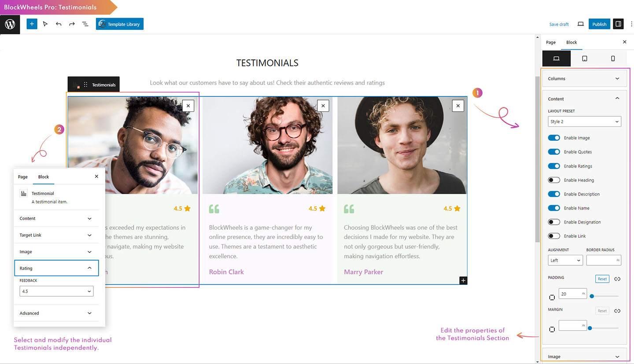Open the Feedback 4.5 rating dropdown
Image resolution: width=634 pixels, height=364 pixels.
click(56, 291)
